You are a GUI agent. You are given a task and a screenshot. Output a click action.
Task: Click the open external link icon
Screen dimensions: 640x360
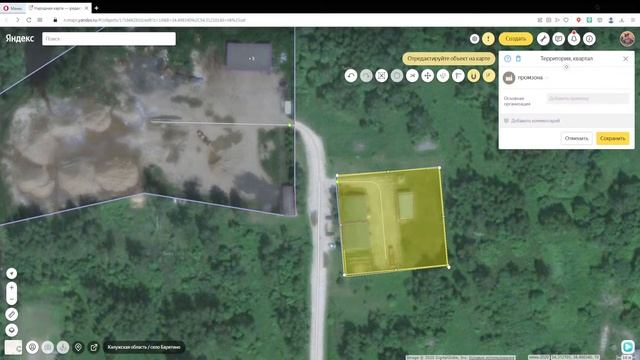[93, 347]
